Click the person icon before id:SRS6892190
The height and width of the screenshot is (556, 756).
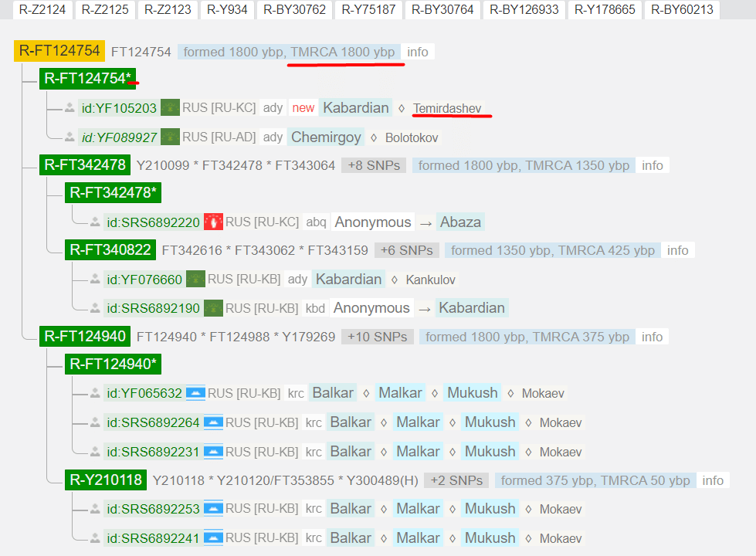pyautogui.click(x=96, y=308)
